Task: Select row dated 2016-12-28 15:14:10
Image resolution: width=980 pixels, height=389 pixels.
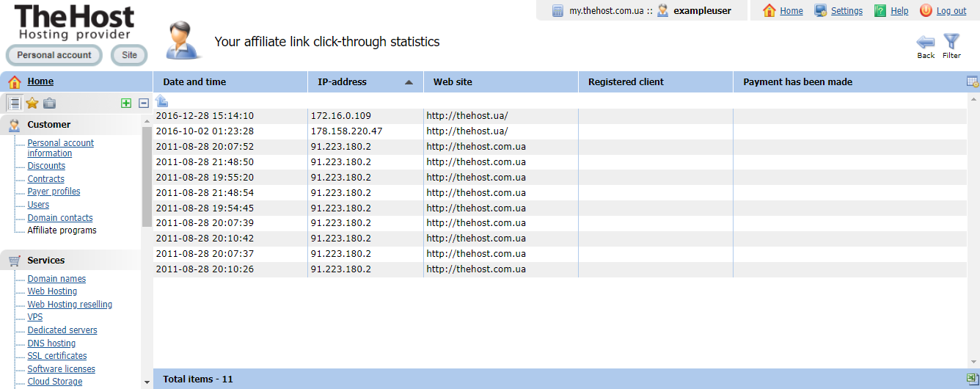Action: (560, 116)
